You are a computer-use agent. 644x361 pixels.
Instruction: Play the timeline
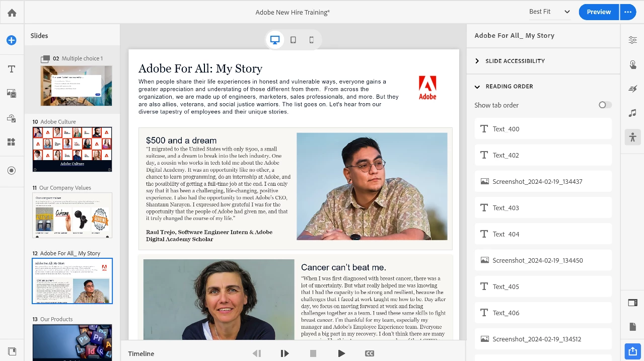click(341, 353)
